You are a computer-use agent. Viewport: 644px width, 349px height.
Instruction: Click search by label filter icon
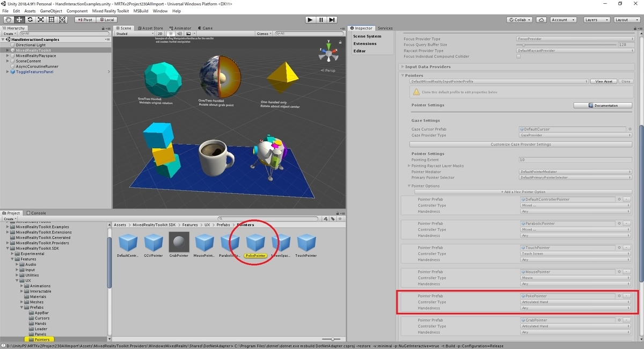click(333, 219)
